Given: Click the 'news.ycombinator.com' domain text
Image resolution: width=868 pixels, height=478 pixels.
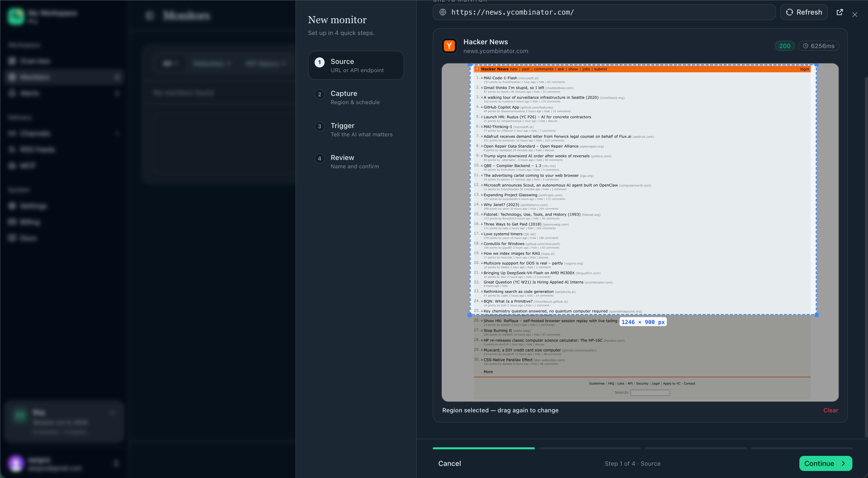Looking at the screenshot, I should [x=496, y=51].
